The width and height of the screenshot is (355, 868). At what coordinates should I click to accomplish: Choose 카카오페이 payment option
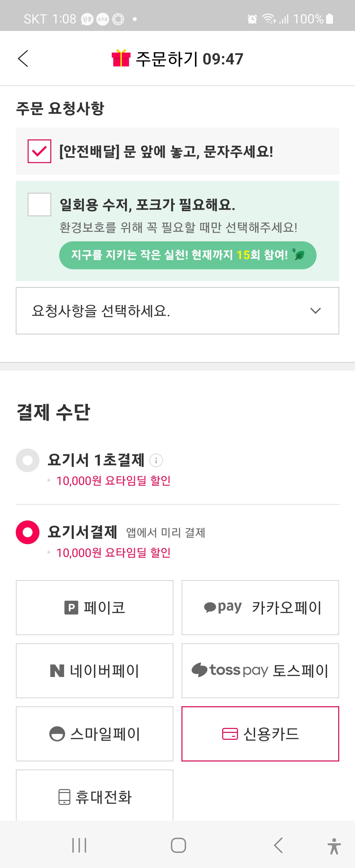[260, 608]
